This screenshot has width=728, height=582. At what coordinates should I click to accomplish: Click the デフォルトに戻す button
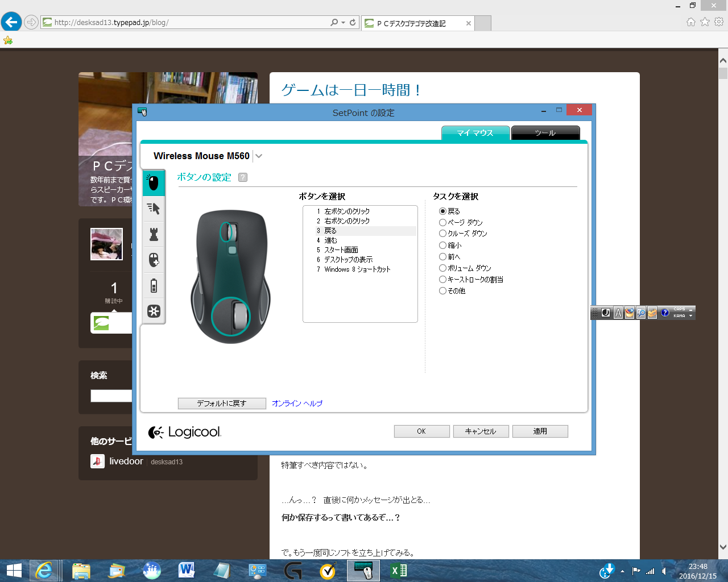pyautogui.click(x=222, y=404)
